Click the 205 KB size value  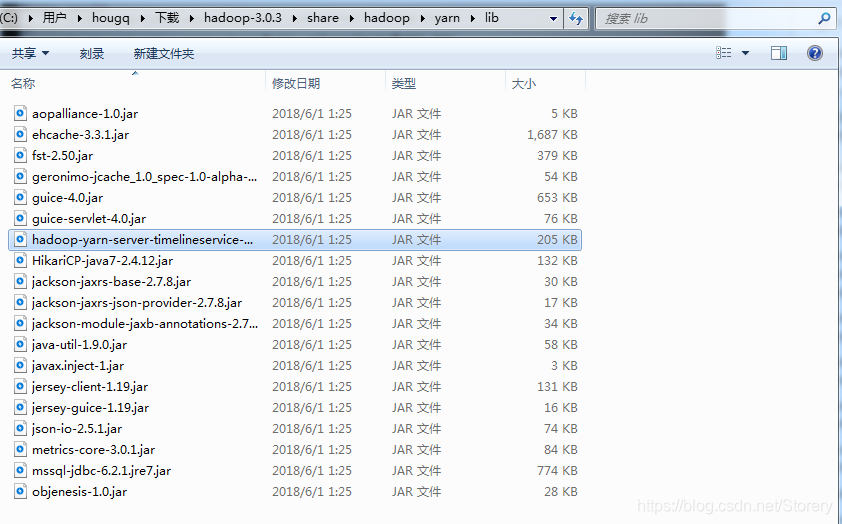point(557,239)
